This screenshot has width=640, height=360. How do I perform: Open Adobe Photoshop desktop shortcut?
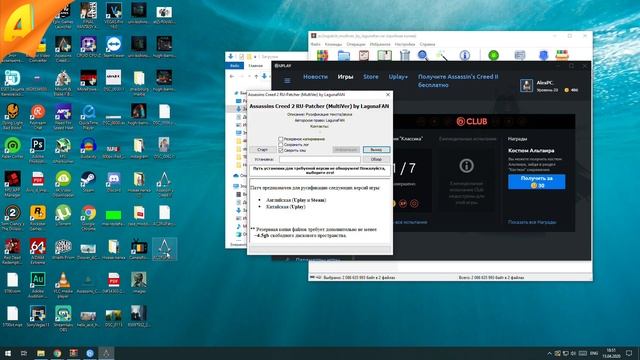(38, 150)
